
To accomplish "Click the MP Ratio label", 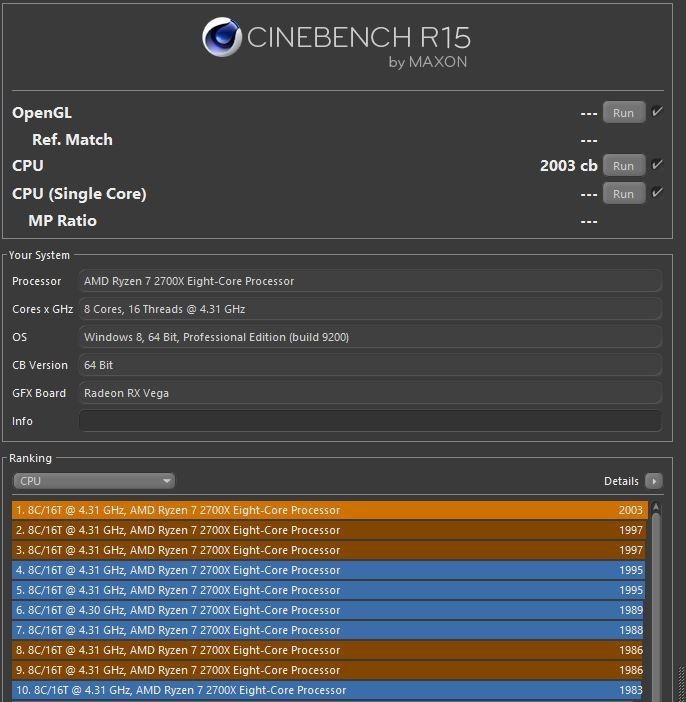I will [62, 221].
